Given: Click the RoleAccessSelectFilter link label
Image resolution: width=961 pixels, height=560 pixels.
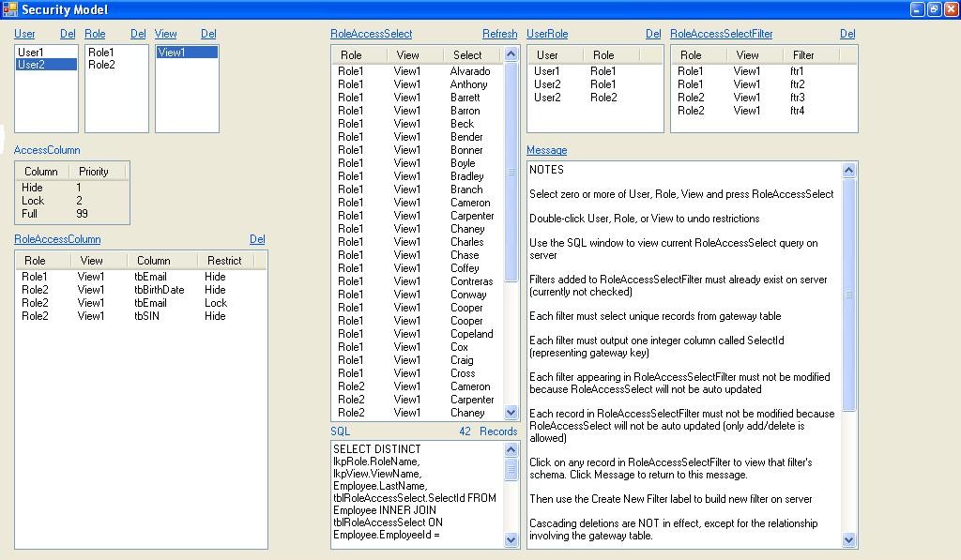Looking at the screenshot, I should 721,34.
